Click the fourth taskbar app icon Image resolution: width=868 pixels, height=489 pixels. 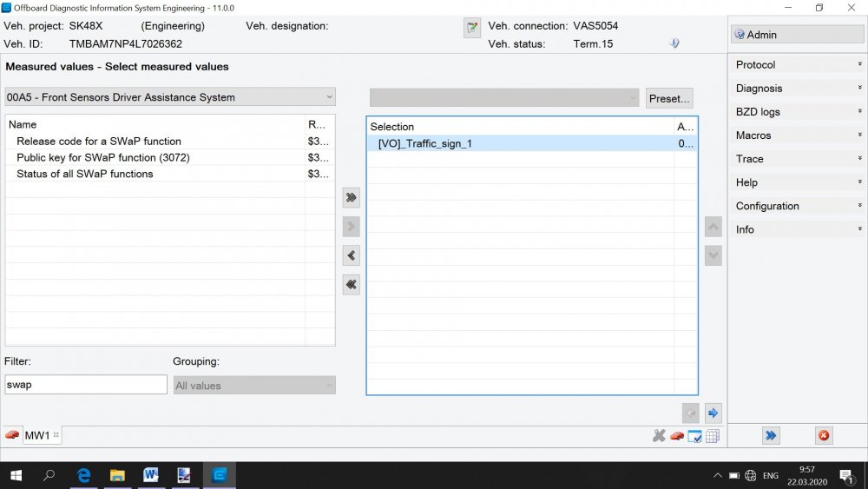click(184, 475)
